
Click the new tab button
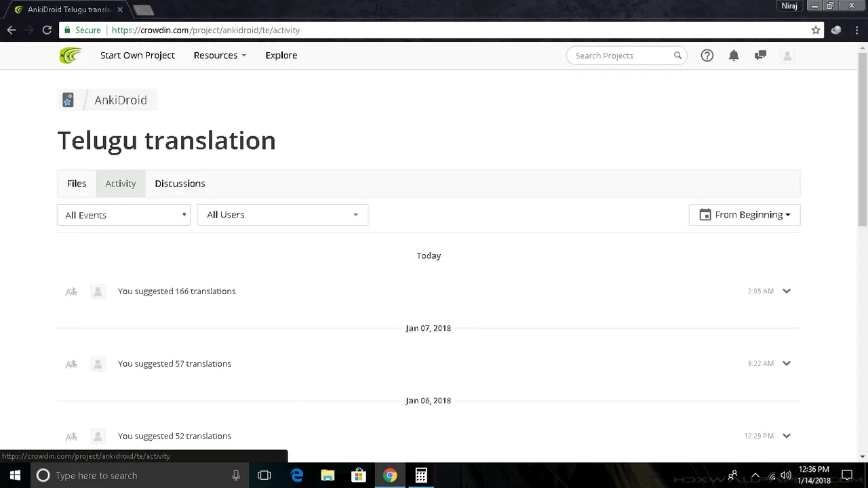(x=143, y=10)
